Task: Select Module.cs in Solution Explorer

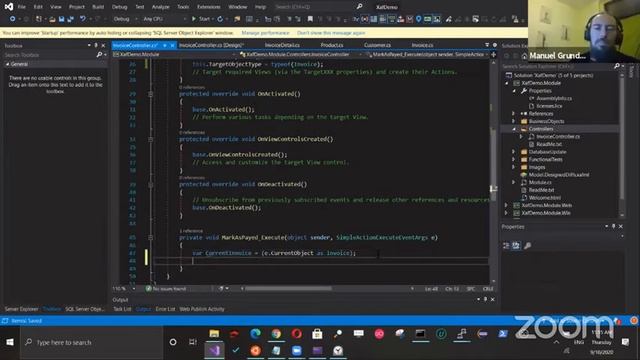Action: point(540,182)
